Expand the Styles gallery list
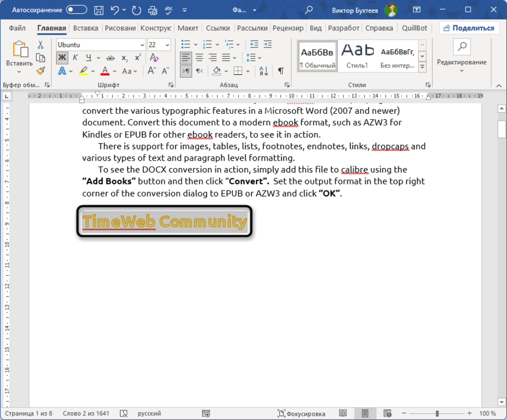507x420 pixels. [x=422, y=66]
